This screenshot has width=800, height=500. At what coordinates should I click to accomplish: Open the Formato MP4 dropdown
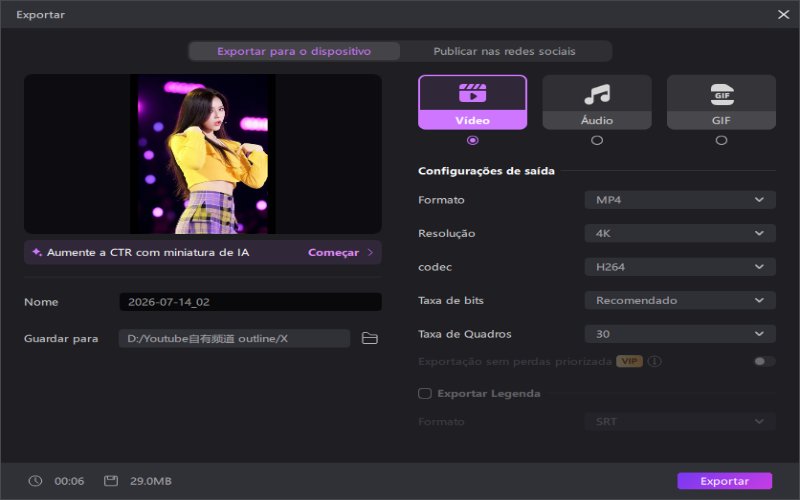[x=680, y=199]
